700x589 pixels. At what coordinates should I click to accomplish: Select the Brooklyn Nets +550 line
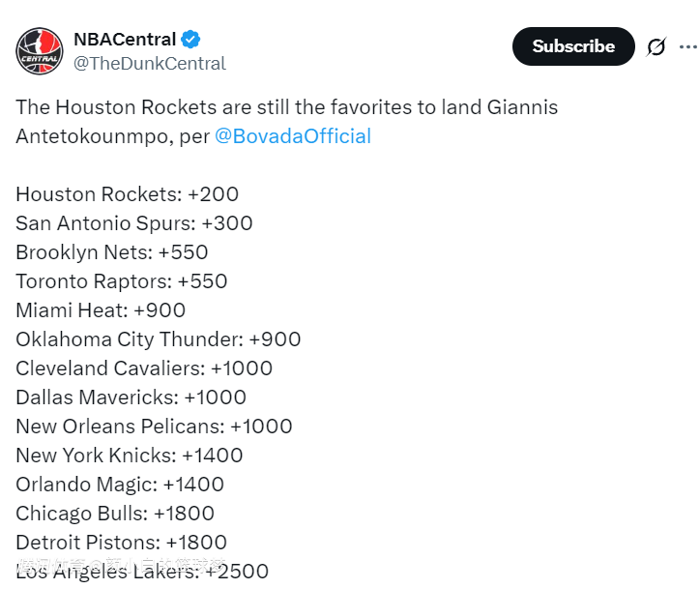coord(112,252)
